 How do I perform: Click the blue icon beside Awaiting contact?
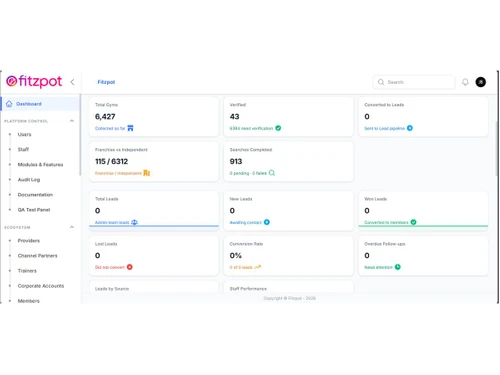click(x=267, y=222)
